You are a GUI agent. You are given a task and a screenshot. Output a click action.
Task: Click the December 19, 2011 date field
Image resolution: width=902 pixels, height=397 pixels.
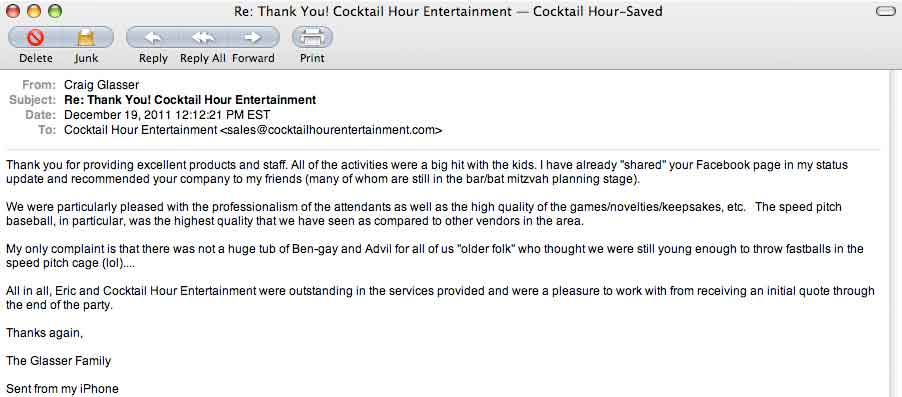click(x=167, y=114)
